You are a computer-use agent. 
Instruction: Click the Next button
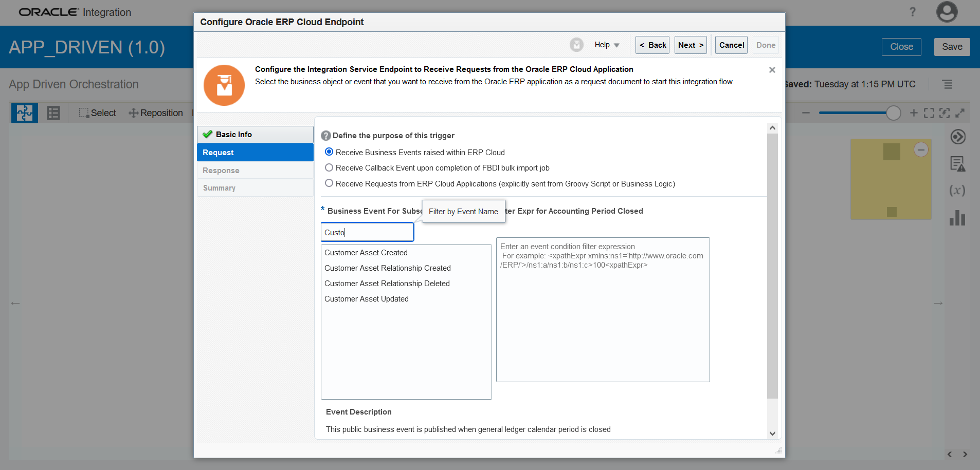click(690, 45)
